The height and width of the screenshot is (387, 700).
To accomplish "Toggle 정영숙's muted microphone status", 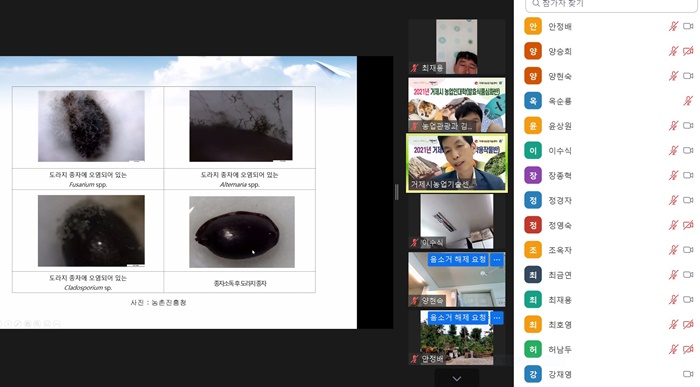I will [673, 225].
